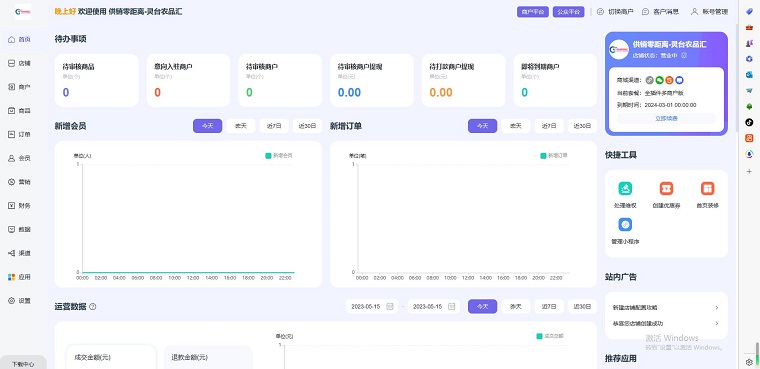Viewport: 760px width, 369px height.
Task: Open the 财务 finance sidebar item
Action: pyautogui.click(x=19, y=206)
